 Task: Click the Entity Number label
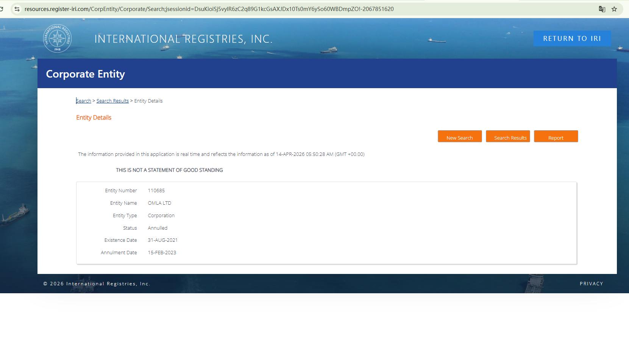point(121,190)
